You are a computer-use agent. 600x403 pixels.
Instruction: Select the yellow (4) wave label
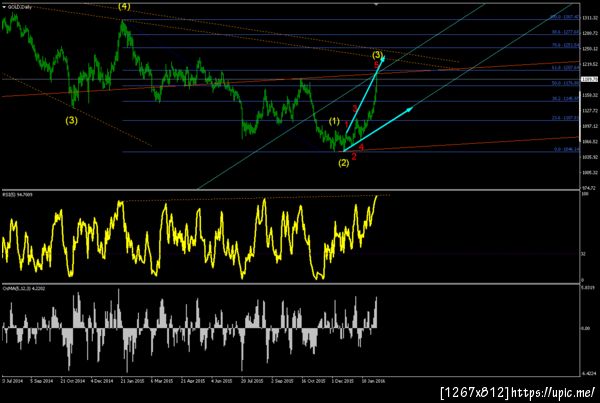(x=124, y=7)
